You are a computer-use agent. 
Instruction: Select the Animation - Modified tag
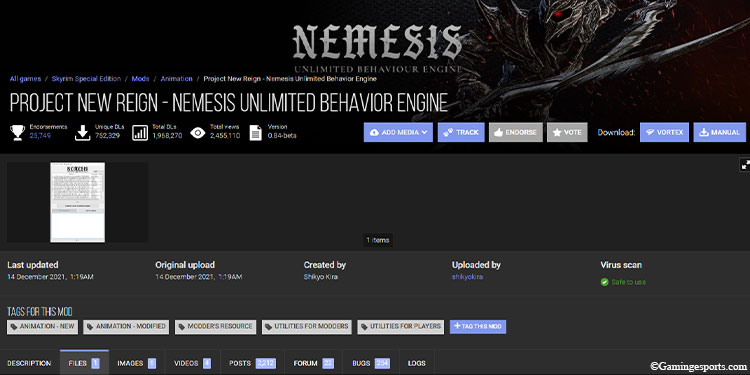(126, 327)
